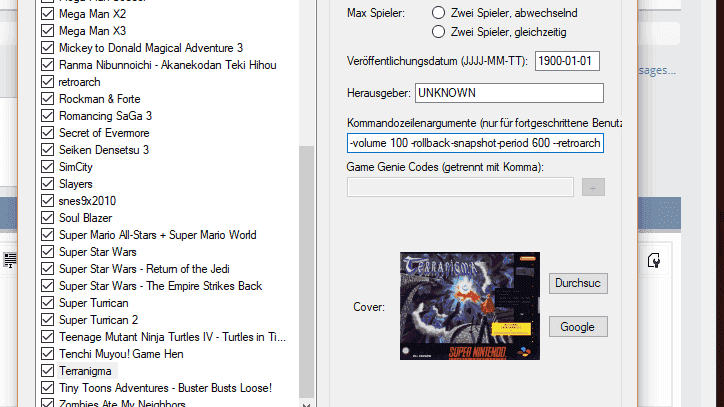
Task: Toggle the Secret of Evermore checkbox
Action: [x=48, y=133]
